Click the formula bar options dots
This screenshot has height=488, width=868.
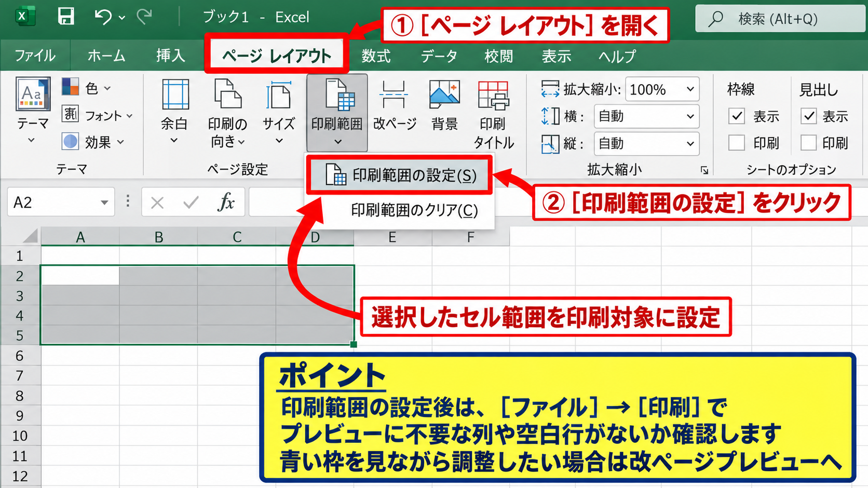click(x=128, y=201)
